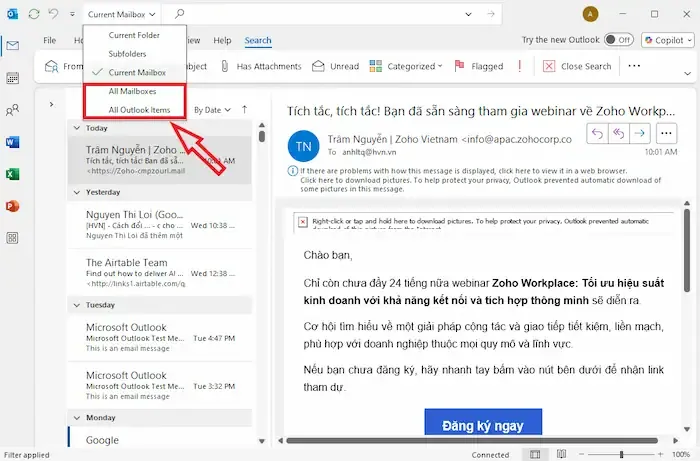Click the zoom slider handle
Screen dimensions: 700x461
point(621,454)
